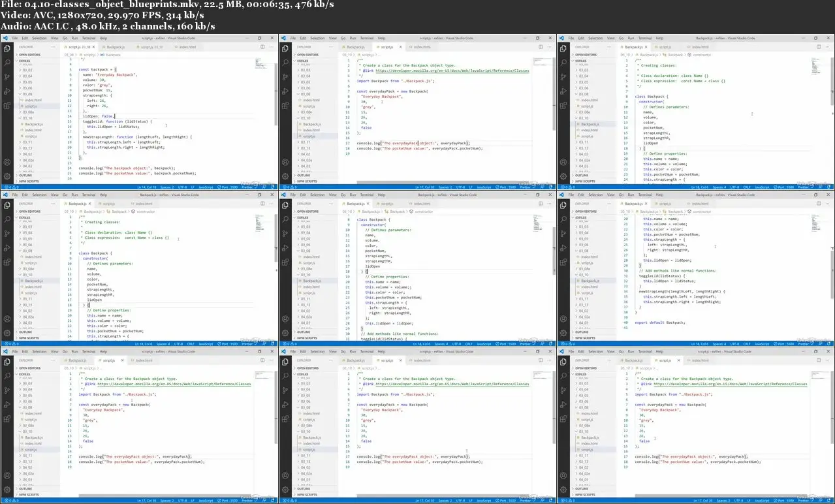835x504 pixels.
Task: Open Manage gear icon in top-left frame
Action: click(x=7, y=176)
